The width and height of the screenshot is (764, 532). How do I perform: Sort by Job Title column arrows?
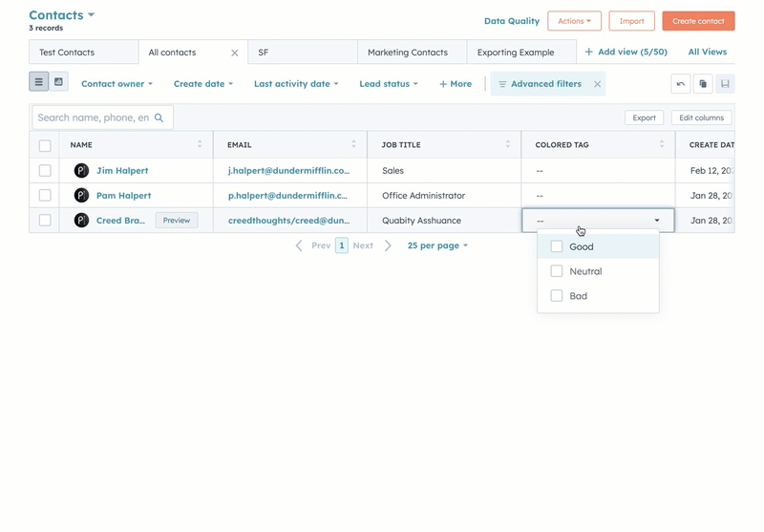(508, 144)
